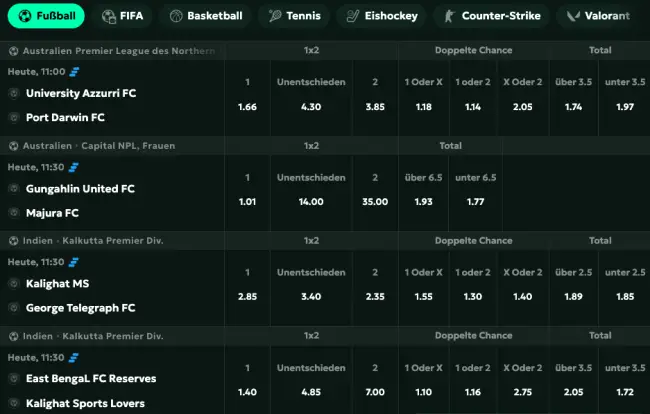The width and height of the screenshot is (650, 414).
Task: Click the soccer ball icon beside Capital NPL, Frauen
Action: pos(13,146)
